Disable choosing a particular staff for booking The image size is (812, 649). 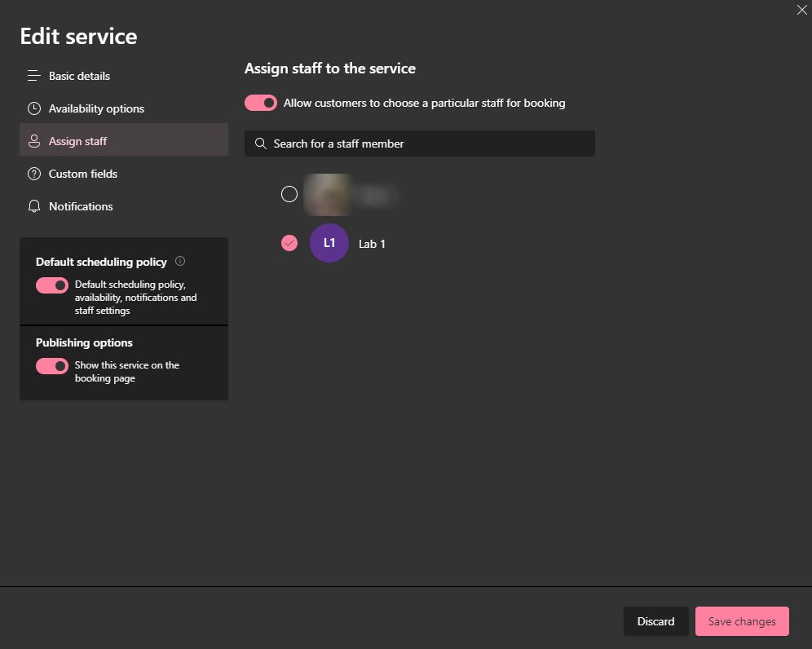(261, 103)
